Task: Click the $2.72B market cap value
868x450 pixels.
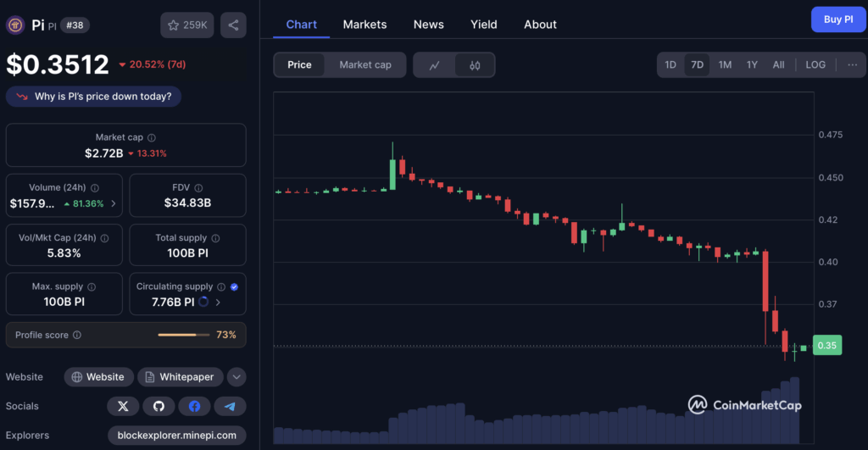Action: point(104,153)
